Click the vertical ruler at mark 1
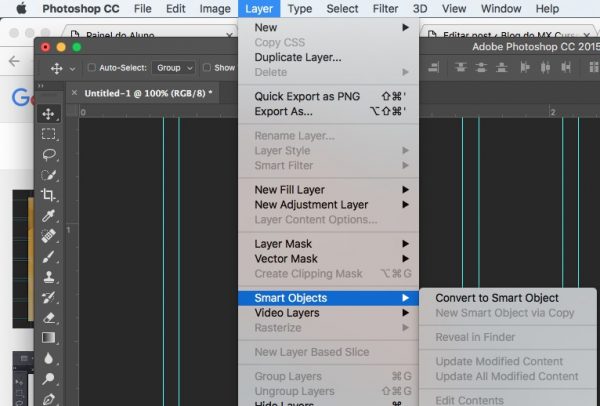 point(69,230)
